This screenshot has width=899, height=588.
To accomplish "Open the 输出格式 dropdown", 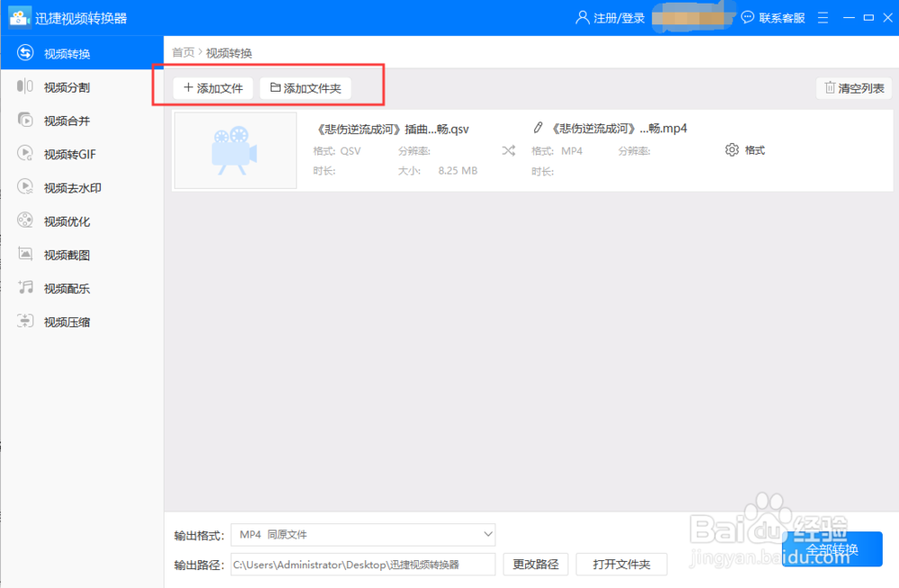I will pos(363,535).
